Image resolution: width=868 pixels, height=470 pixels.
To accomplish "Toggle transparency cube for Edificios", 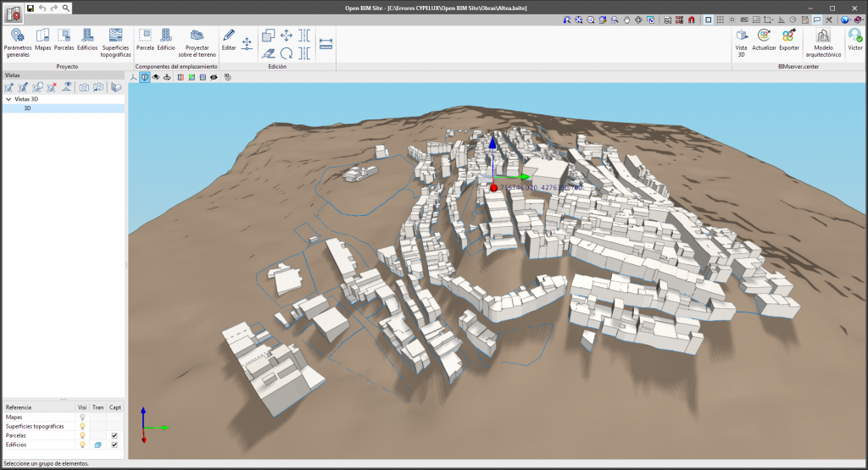I will pos(97,445).
